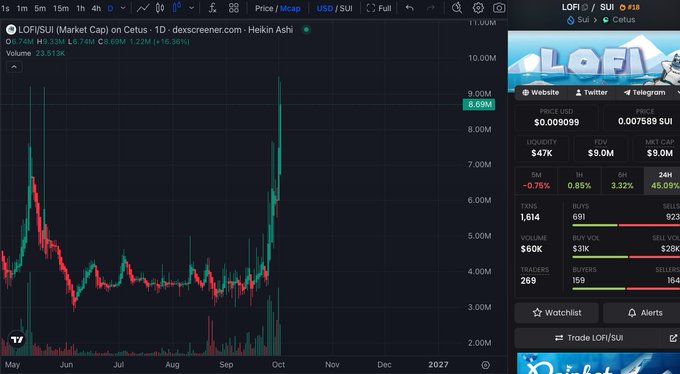Click the TRADERS 269 stat
Screen dimensions: 680x374
tap(534, 276)
